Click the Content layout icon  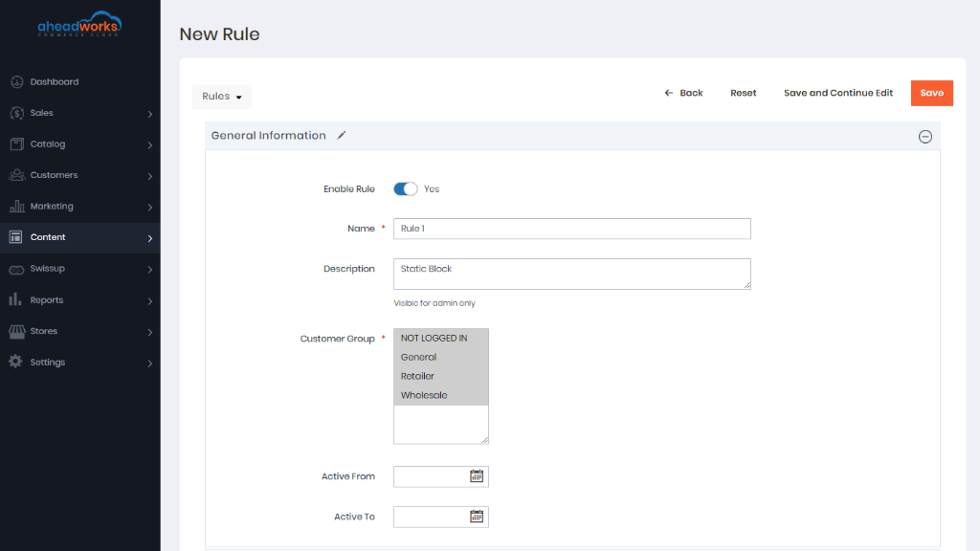[x=16, y=237]
